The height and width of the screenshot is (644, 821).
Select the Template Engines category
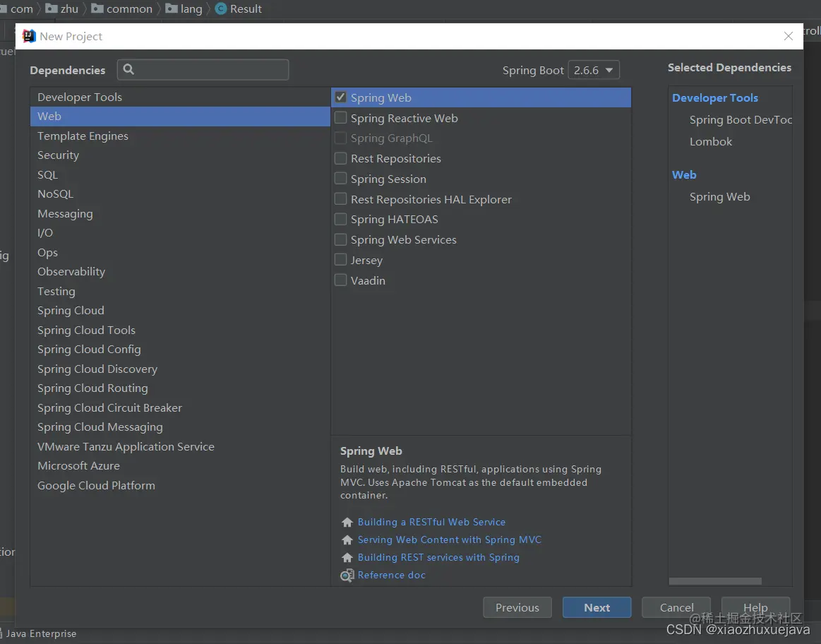point(180,136)
